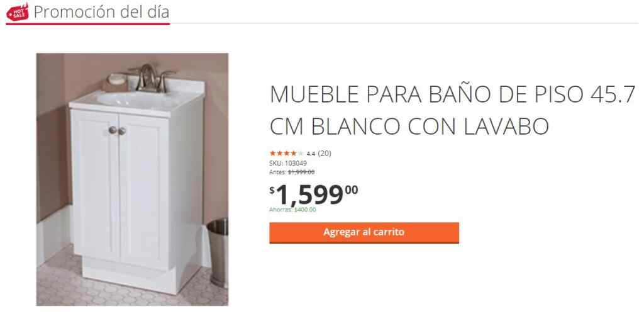Click the metal trash can in photo
This screenshot has width=644, height=321.
point(218,252)
